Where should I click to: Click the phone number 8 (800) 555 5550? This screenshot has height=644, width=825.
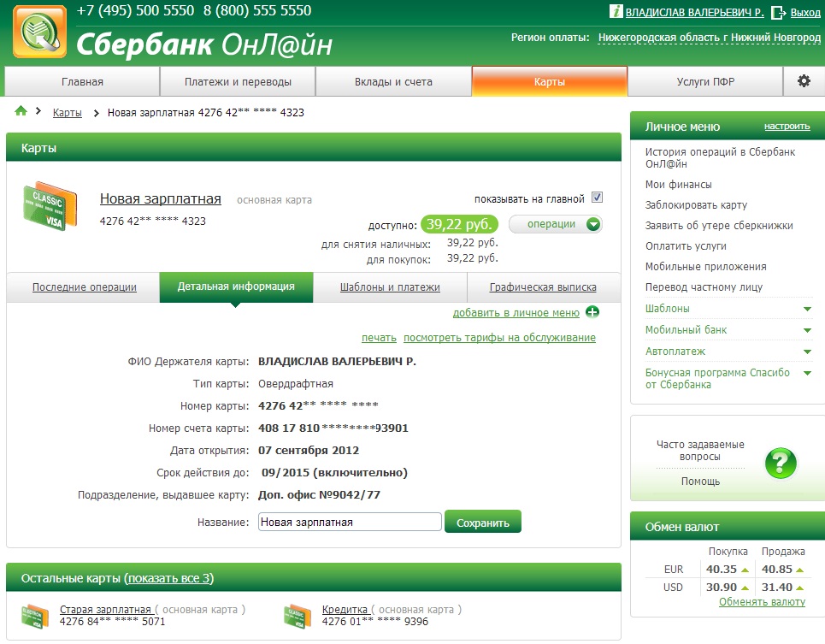257,10
